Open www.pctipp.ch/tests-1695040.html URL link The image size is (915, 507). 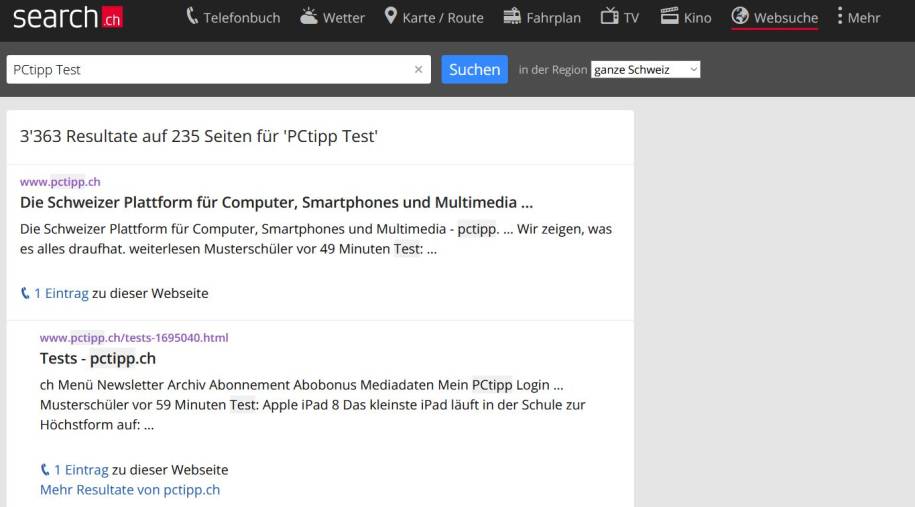[134, 337]
